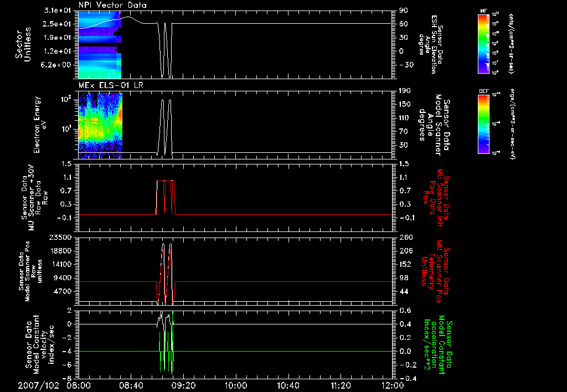Click the "70" scanner angle tick value
Image resolution: width=567 pixels, height=392 pixels.
click(x=404, y=131)
